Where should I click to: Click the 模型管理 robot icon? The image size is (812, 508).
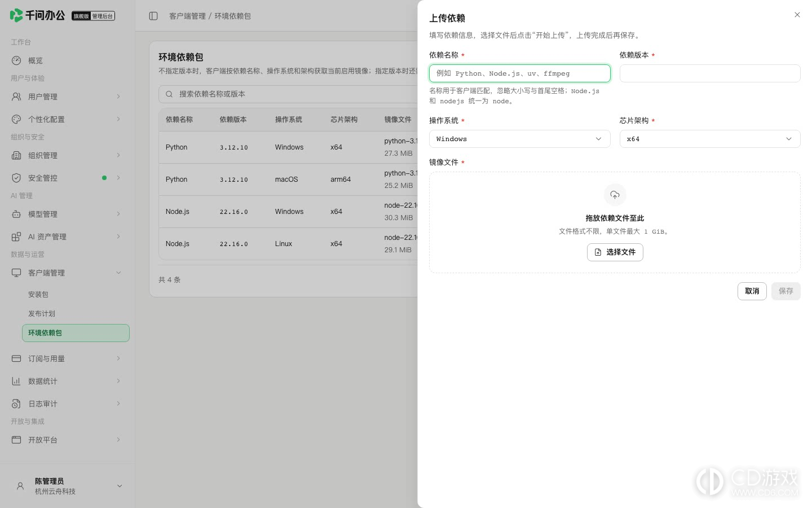[16, 214]
